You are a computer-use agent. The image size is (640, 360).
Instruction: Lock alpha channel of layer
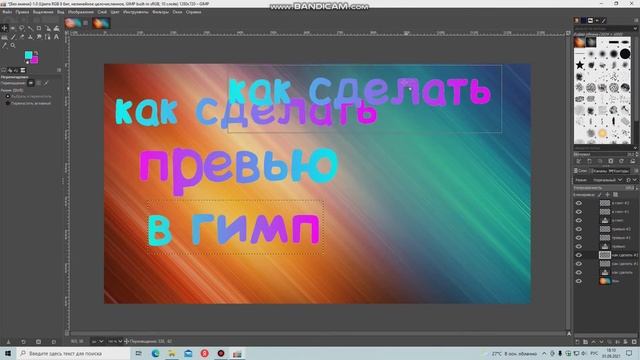pos(615,195)
